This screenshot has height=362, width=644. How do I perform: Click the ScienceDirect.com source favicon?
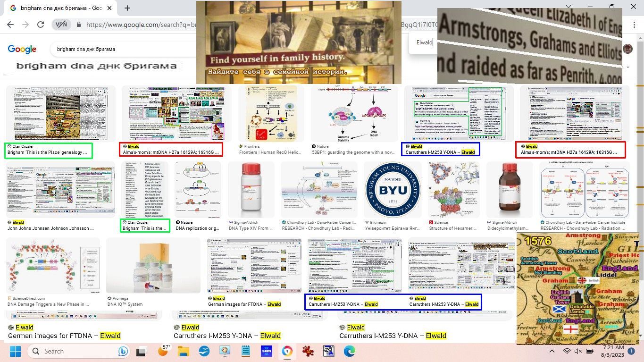(10, 298)
